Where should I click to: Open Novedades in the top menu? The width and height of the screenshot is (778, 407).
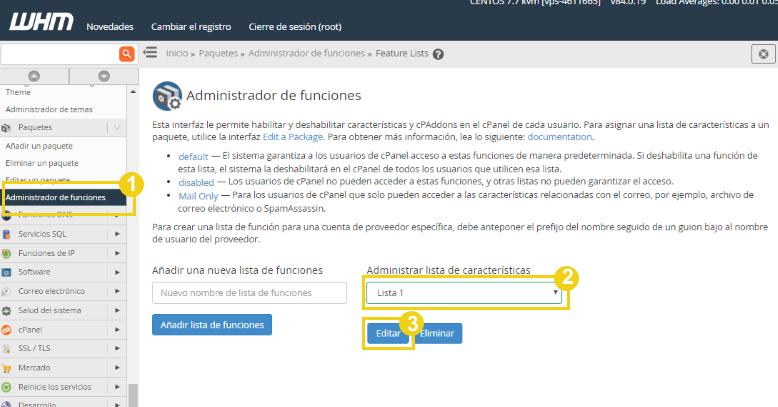click(110, 27)
